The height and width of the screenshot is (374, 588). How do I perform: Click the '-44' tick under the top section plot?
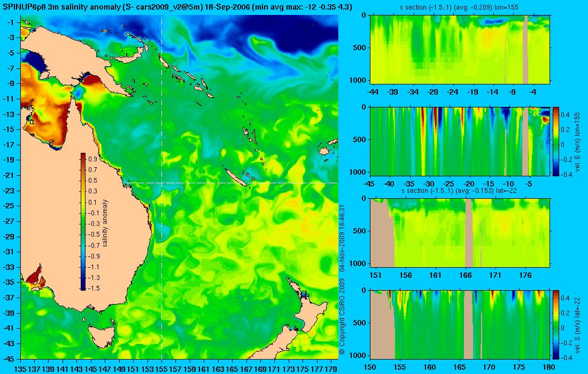pyautogui.click(x=373, y=92)
